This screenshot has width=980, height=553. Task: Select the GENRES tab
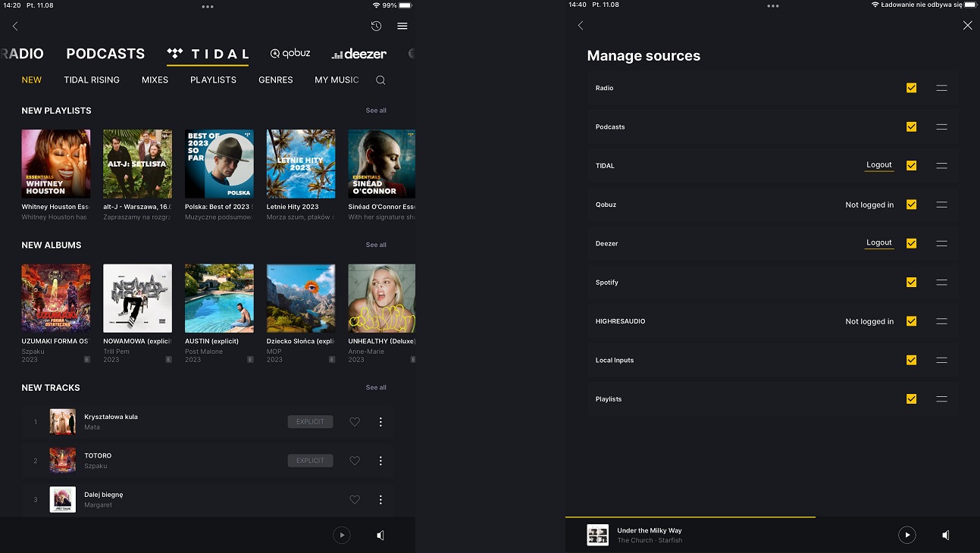pyautogui.click(x=275, y=80)
